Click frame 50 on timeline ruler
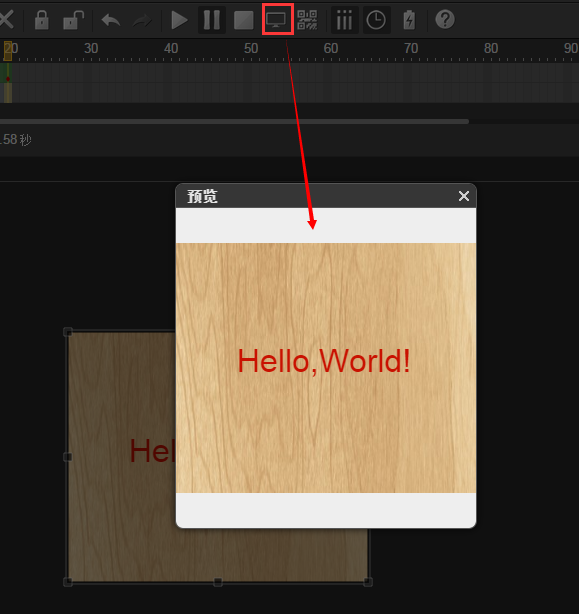 (x=251, y=48)
